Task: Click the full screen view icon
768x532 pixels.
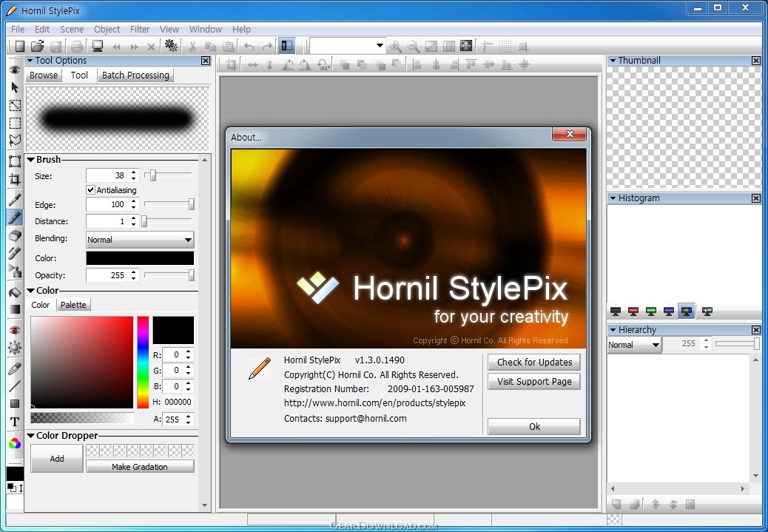Action: tap(466, 46)
